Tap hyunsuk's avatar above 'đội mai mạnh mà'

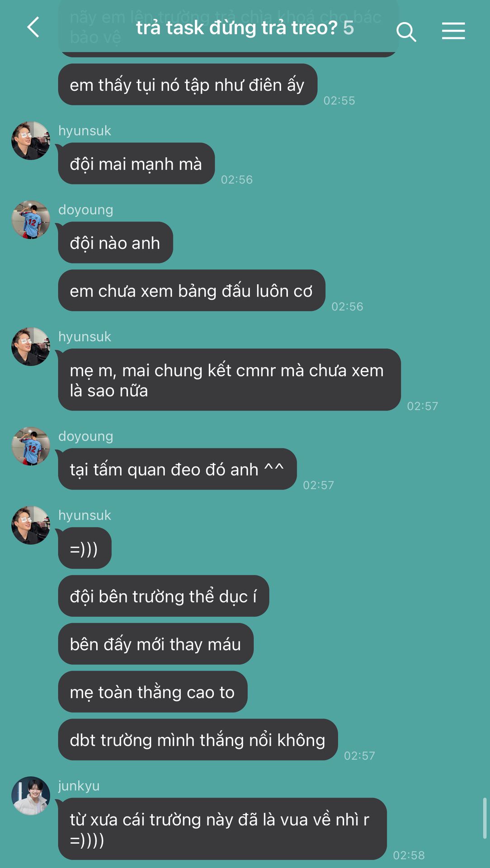tap(31, 141)
